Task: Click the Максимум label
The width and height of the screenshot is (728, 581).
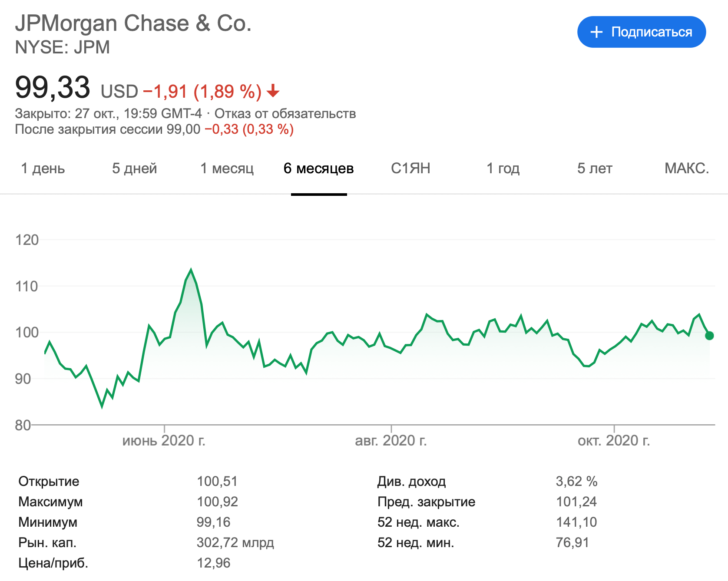Action: click(x=50, y=502)
